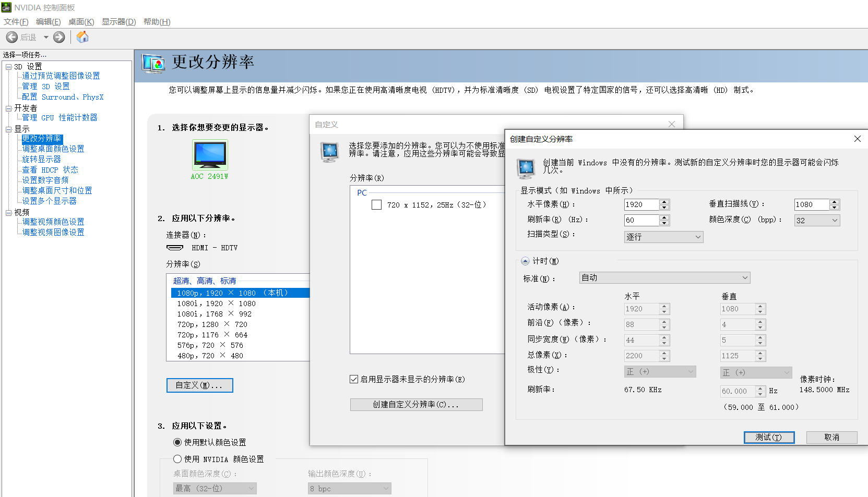Open the 显示器(D) menu

(x=118, y=22)
